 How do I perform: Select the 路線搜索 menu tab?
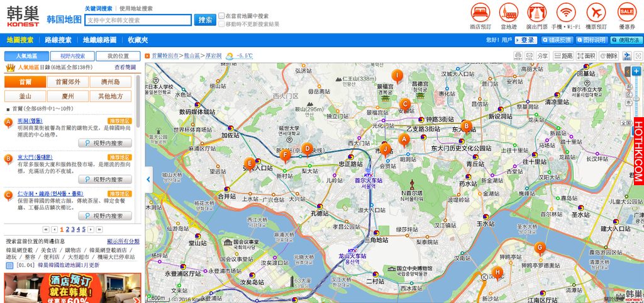58,40
